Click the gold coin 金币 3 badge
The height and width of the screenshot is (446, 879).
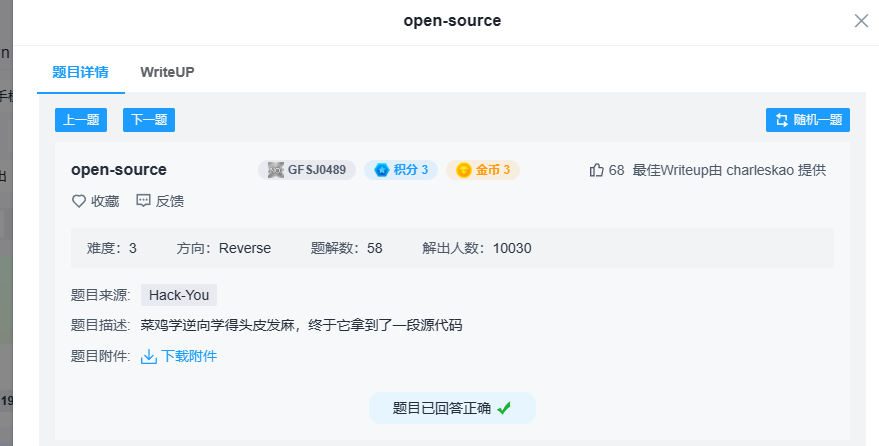coord(483,170)
